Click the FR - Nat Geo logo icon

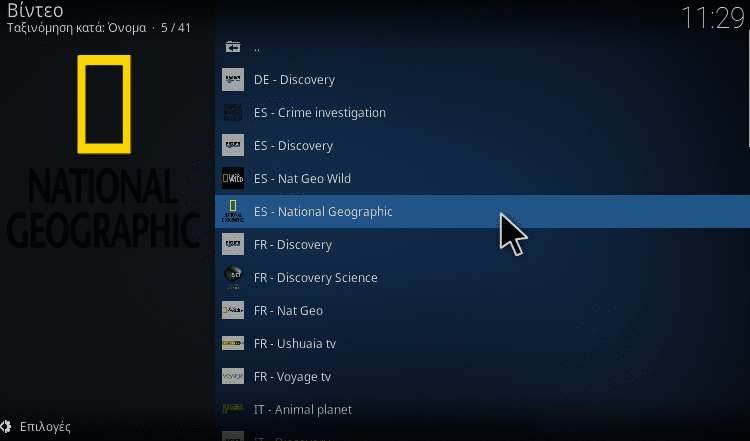coord(233,310)
